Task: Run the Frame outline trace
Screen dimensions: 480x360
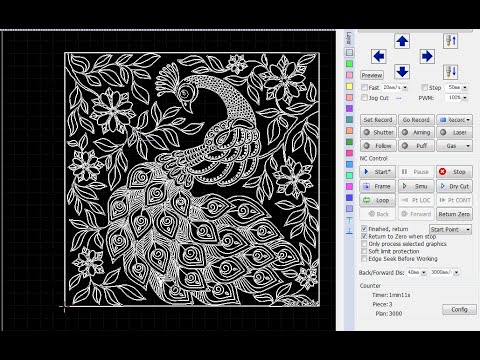Action: click(x=378, y=186)
